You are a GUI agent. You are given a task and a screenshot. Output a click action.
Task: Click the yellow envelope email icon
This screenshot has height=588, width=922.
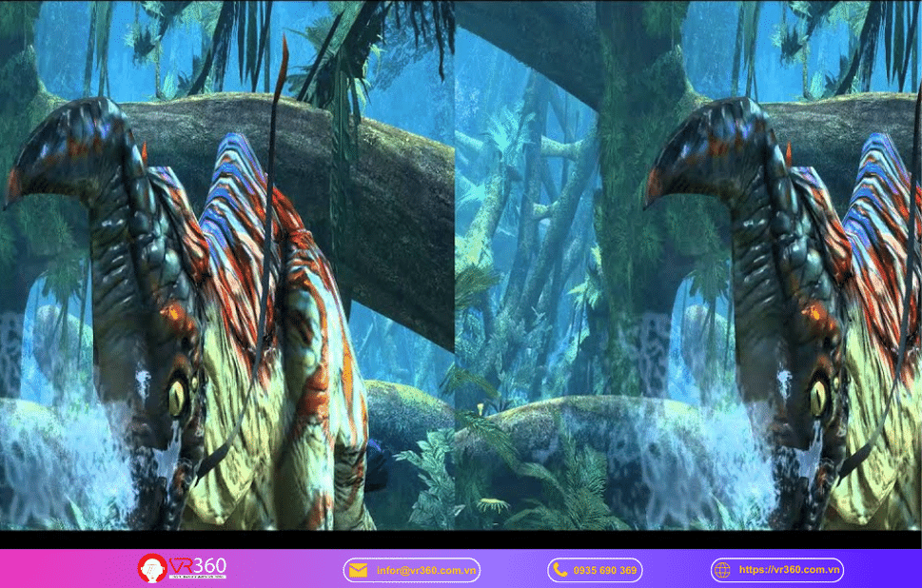click(358, 570)
